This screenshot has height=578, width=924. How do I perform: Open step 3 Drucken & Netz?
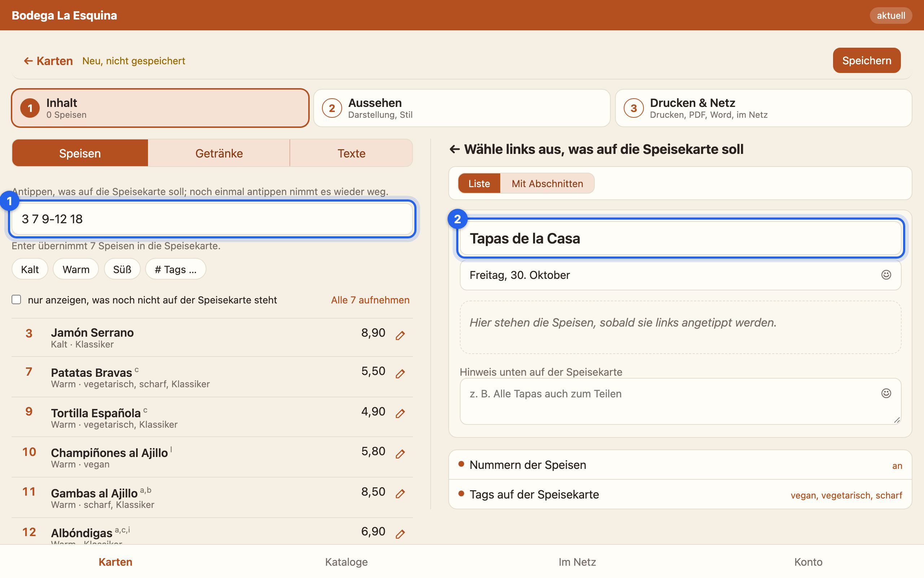coord(764,108)
